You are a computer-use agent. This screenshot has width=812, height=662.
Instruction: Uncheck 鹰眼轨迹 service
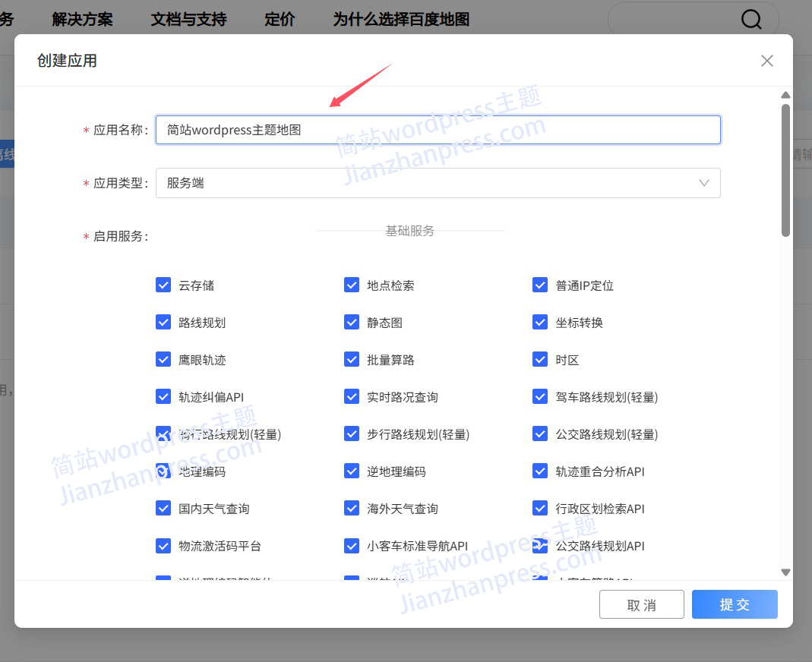pyautogui.click(x=163, y=359)
